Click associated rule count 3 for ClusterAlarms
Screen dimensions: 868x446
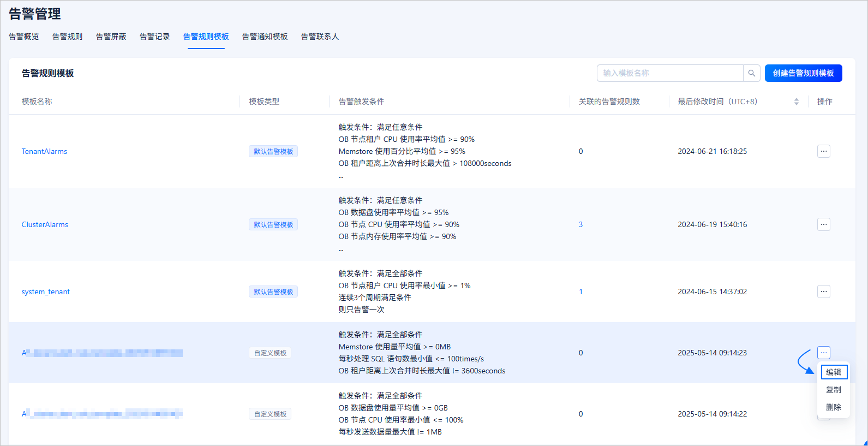pyautogui.click(x=580, y=224)
